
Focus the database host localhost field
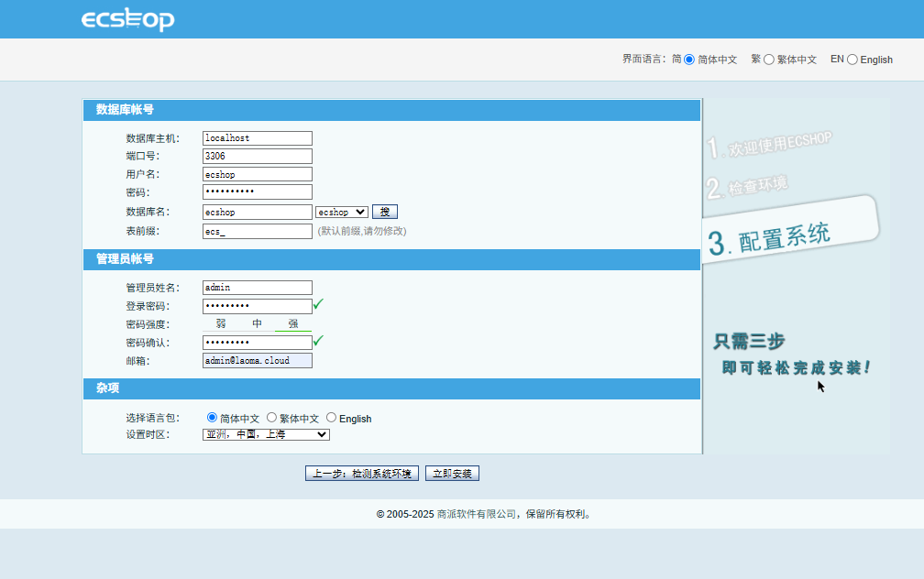tap(258, 138)
